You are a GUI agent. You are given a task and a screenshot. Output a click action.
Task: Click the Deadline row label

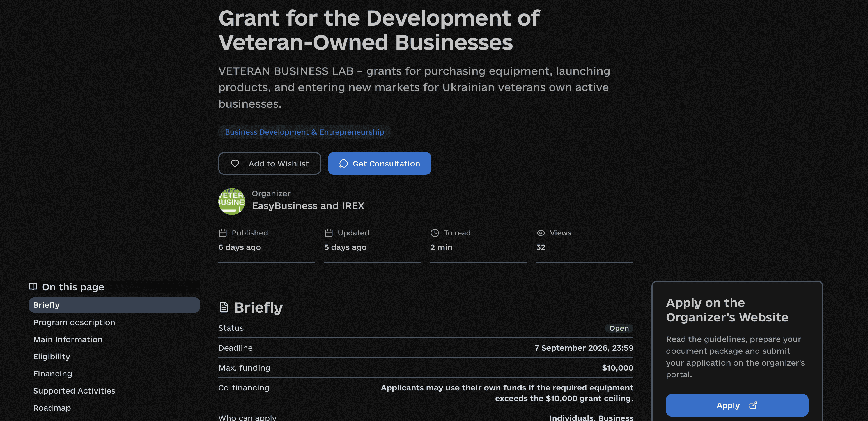pos(235,348)
